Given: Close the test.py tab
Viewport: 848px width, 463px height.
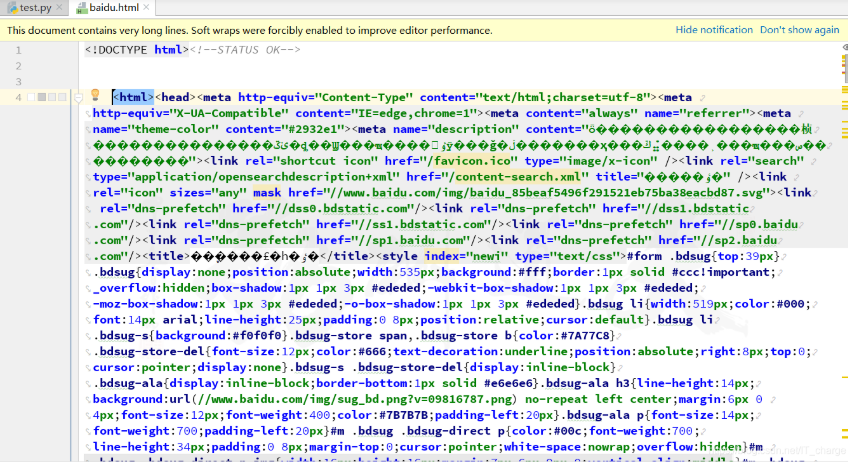Looking at the screenshot, I should (x=59, y=8).
